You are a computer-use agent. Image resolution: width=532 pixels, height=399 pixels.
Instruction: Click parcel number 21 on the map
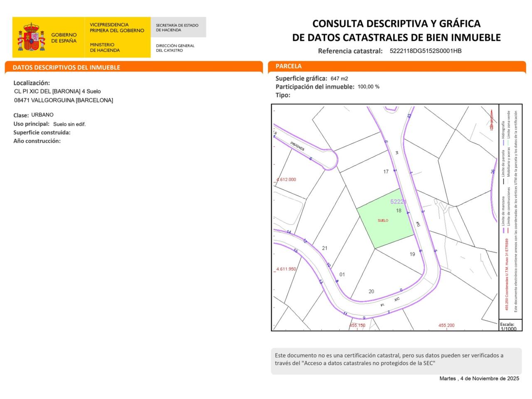325,248
